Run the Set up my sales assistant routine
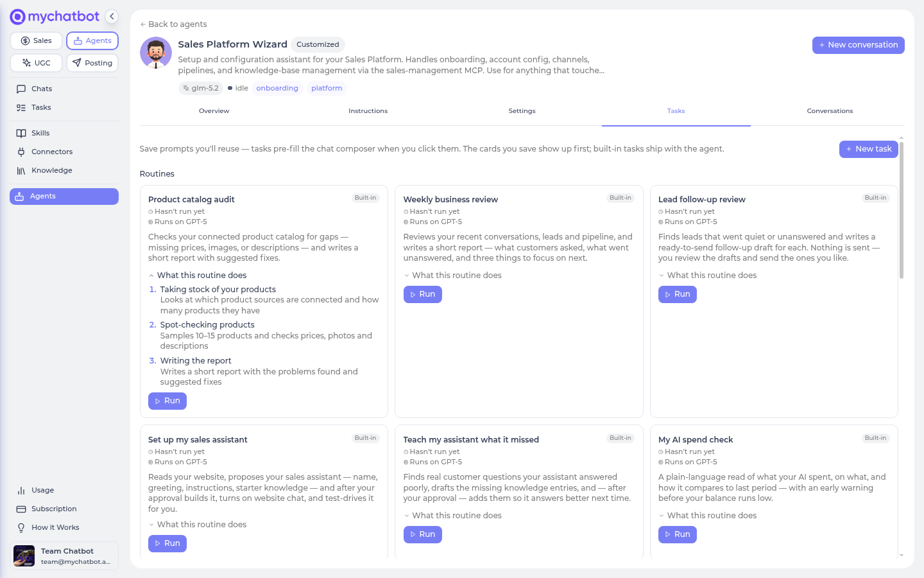Screen dimensions: 924x578 click(167, 543)
